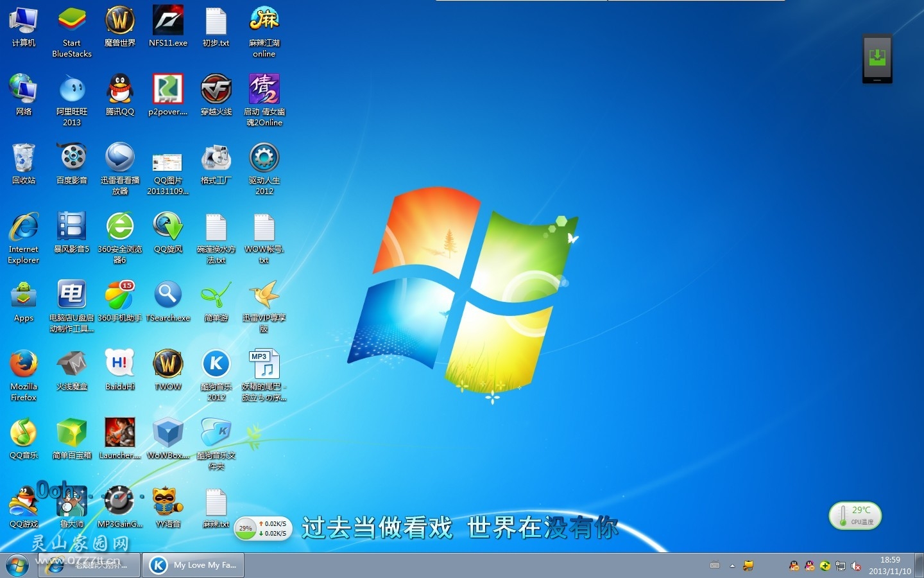Screen dimensions: 924x578
Task: Select the TWOW desktop icon
Action: [168, 371]
